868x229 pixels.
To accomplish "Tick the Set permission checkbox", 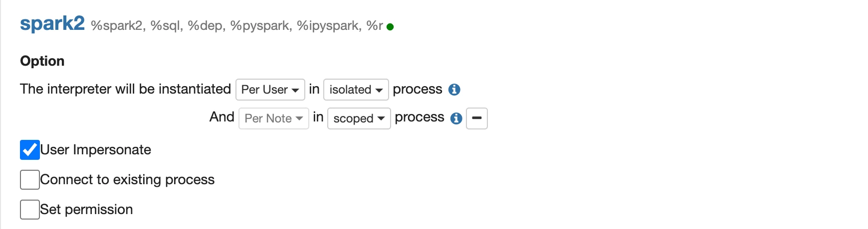I will tap(30, 210).
